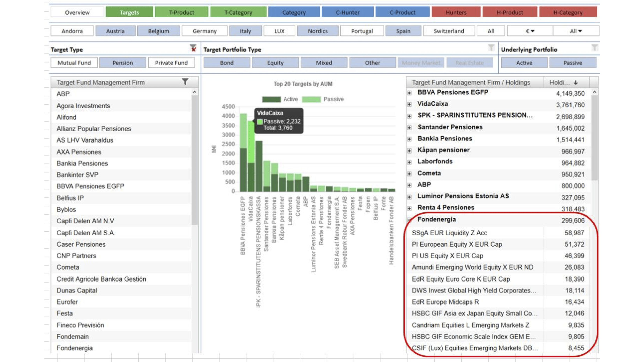Open the C-Hunter tab
Image resolution: width=644 pixels, height=362 pixels.
pos(348,12)
